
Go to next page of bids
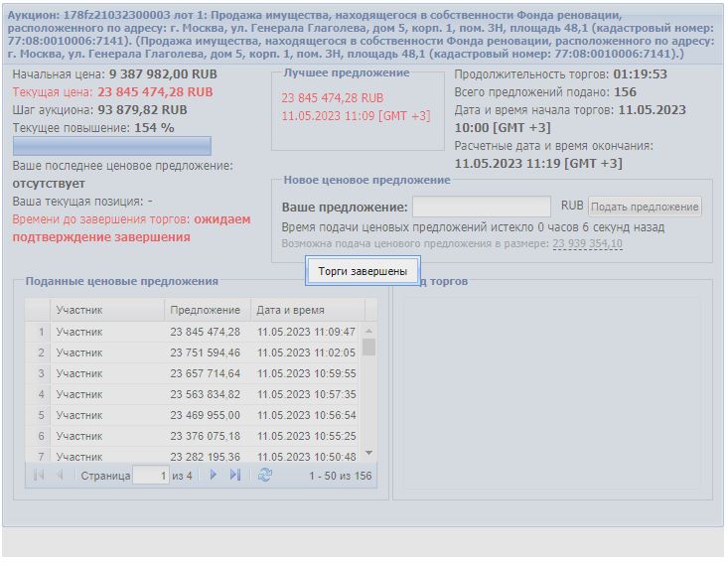click(x=213, y=476)
